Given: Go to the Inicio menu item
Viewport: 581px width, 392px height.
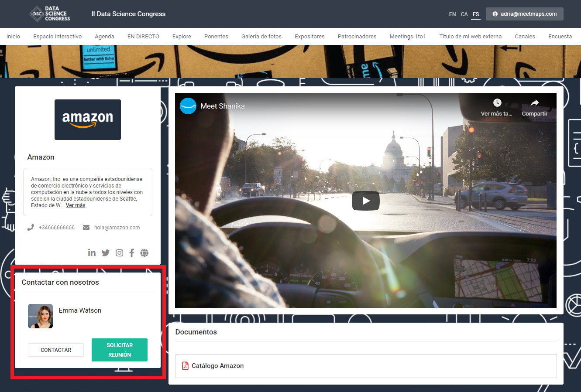Looking at the screenshot, I should coord(13,36).
